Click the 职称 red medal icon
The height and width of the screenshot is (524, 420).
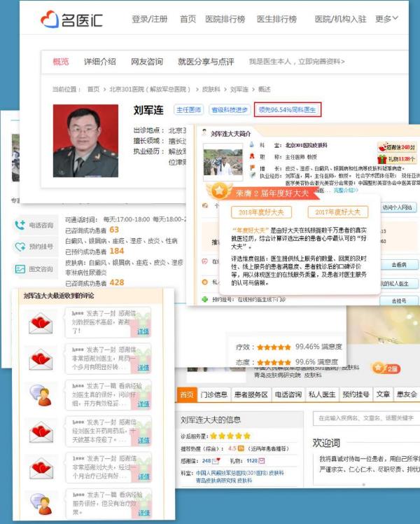pyautogui.click(x=252, y=156)
